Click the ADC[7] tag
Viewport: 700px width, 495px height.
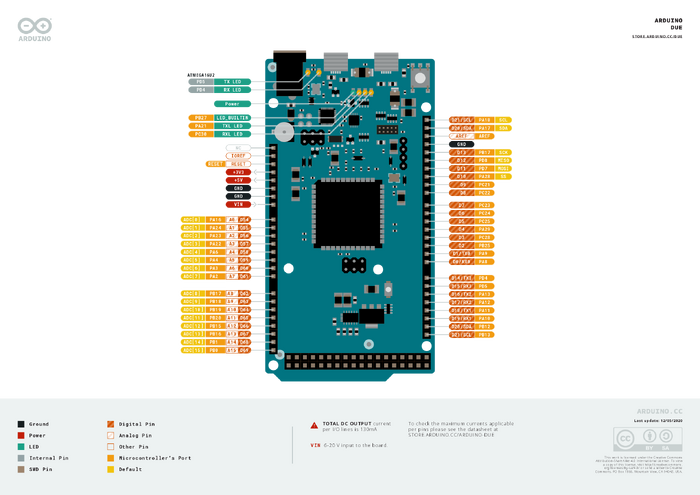193,276
